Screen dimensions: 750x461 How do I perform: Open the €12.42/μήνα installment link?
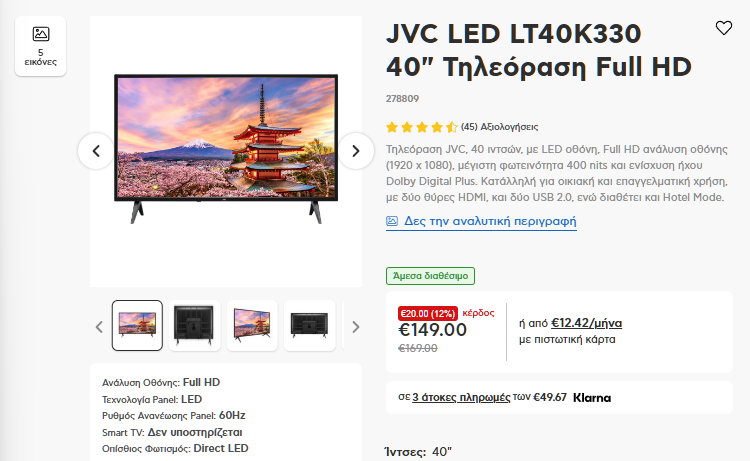(586, 323)
